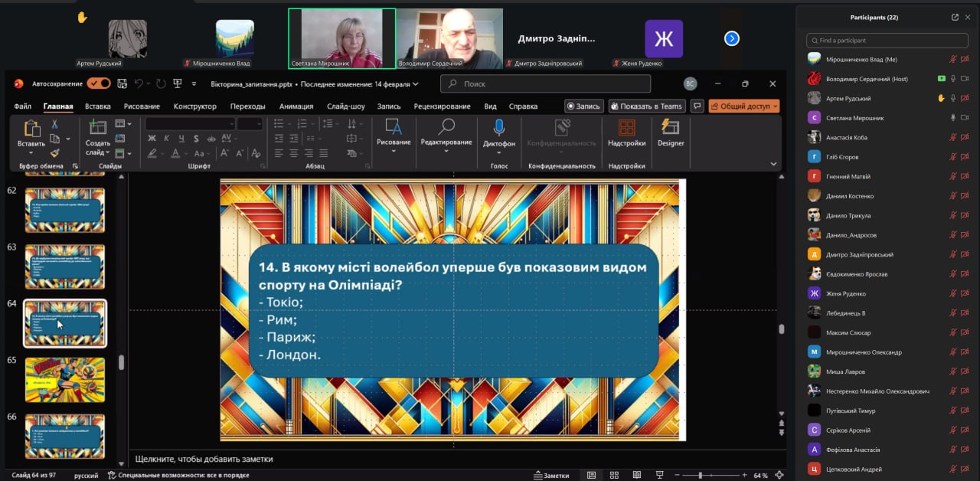Image resolution: width=980 pixels, height=481 pixels.
Task: Click the Диктофон microphone icon
Action: point(498,128)
